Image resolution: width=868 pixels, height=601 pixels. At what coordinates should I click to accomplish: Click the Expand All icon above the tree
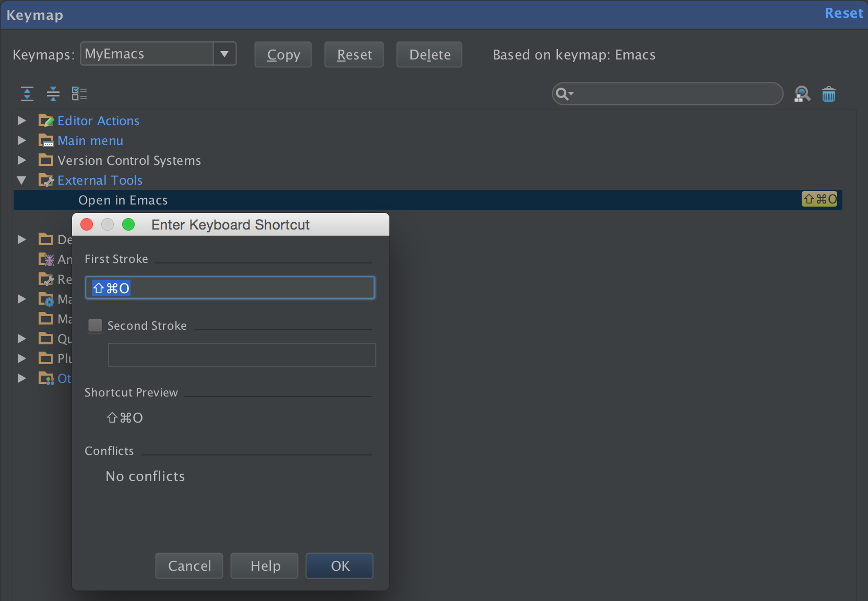click(27, 94)
